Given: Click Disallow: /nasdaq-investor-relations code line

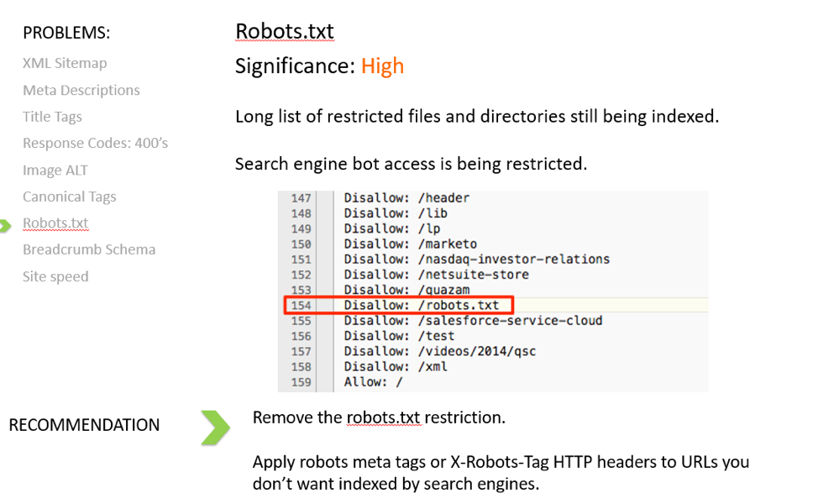Looking at the screenshot, I should click(476, 260).
